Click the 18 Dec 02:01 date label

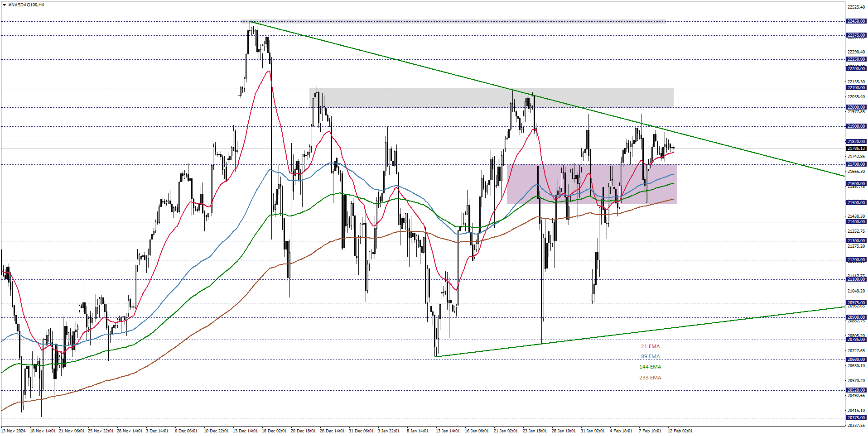pos(275,431)
